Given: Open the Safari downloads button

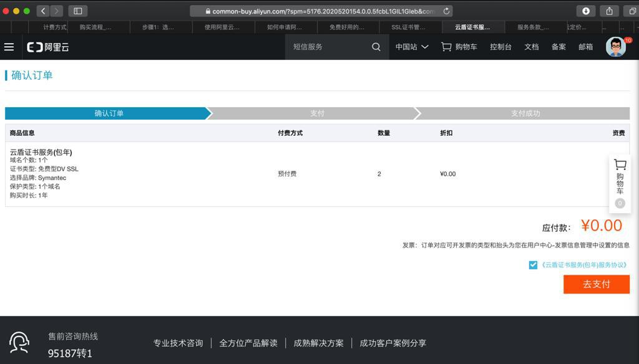Looking at the screenshot, I should point(585,11).
